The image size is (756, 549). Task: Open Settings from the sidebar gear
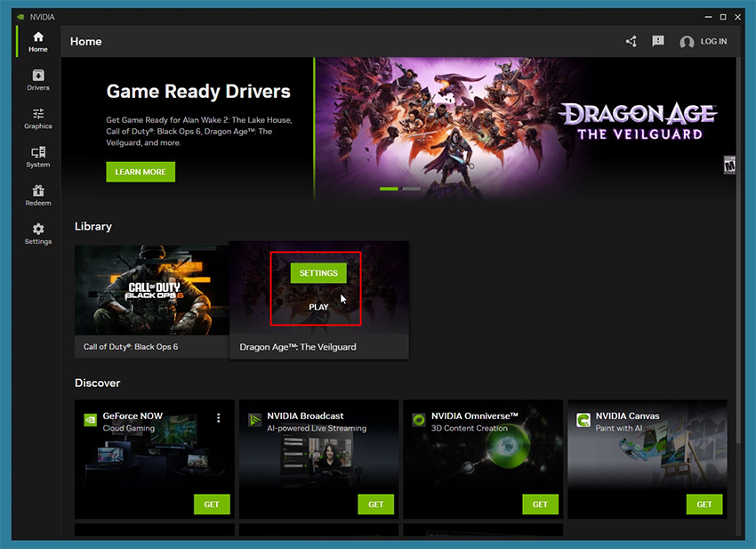click(38, 233)
